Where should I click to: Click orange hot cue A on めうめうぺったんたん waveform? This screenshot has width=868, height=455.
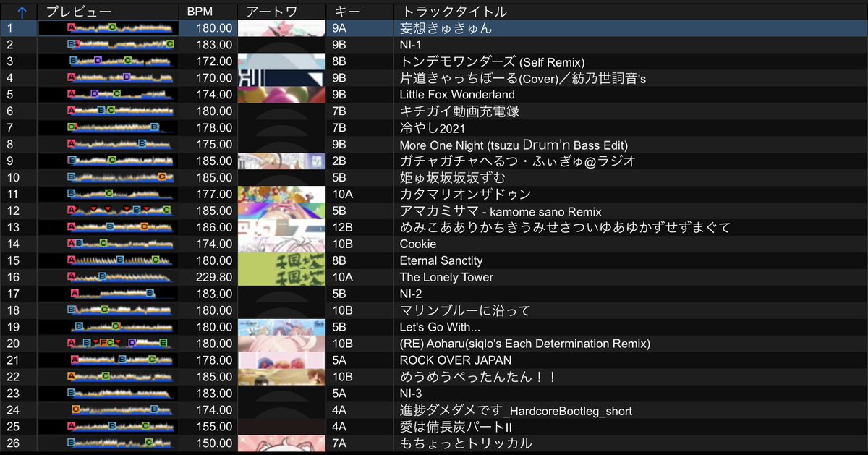click(x=71, y=377)
